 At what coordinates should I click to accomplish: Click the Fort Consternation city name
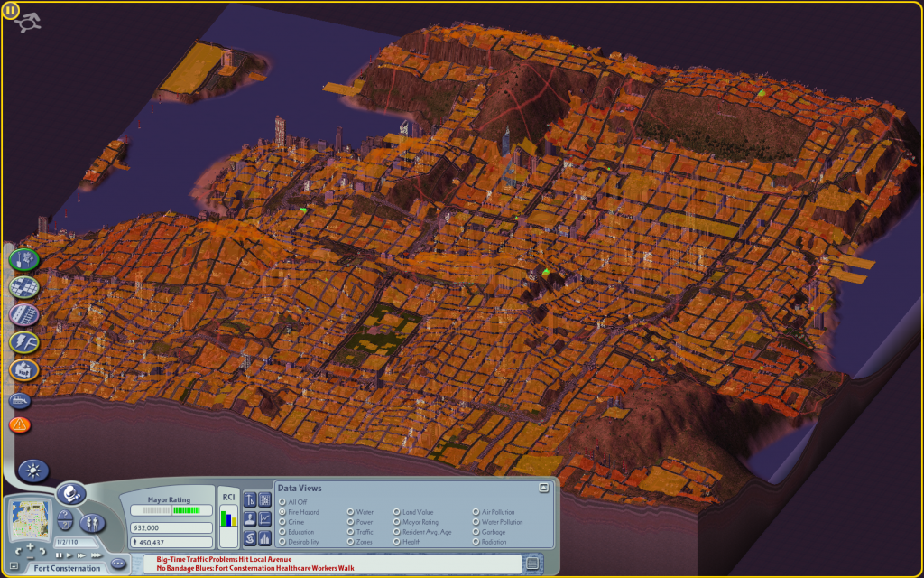67,569
